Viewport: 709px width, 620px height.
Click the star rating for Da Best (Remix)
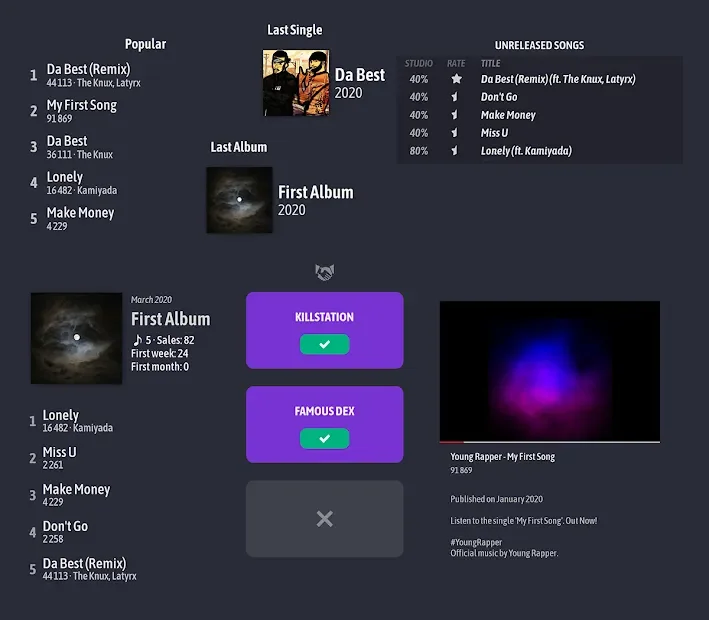[x=456, y=79]
